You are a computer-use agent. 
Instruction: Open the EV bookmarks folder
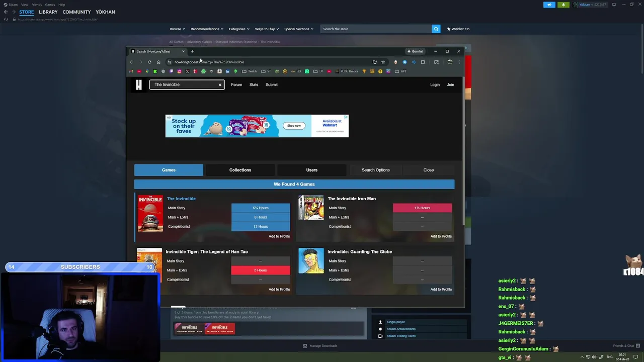click(318, 71)
